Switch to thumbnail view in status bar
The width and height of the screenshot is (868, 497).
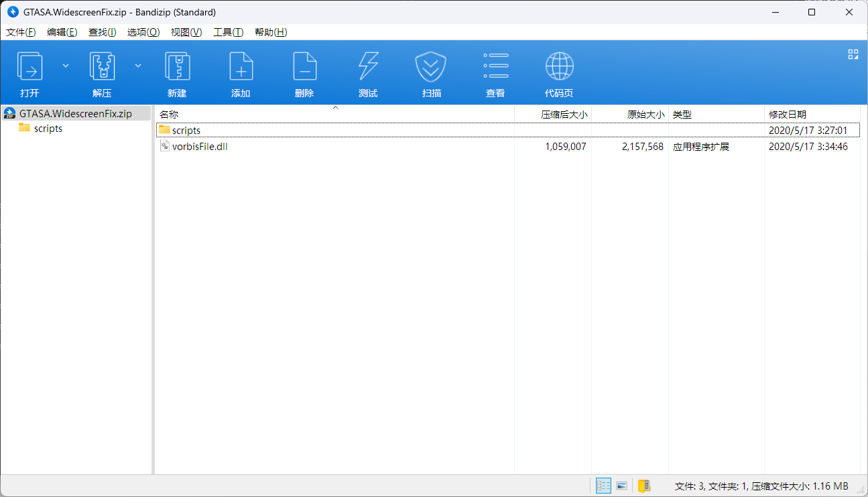[621, 486]
